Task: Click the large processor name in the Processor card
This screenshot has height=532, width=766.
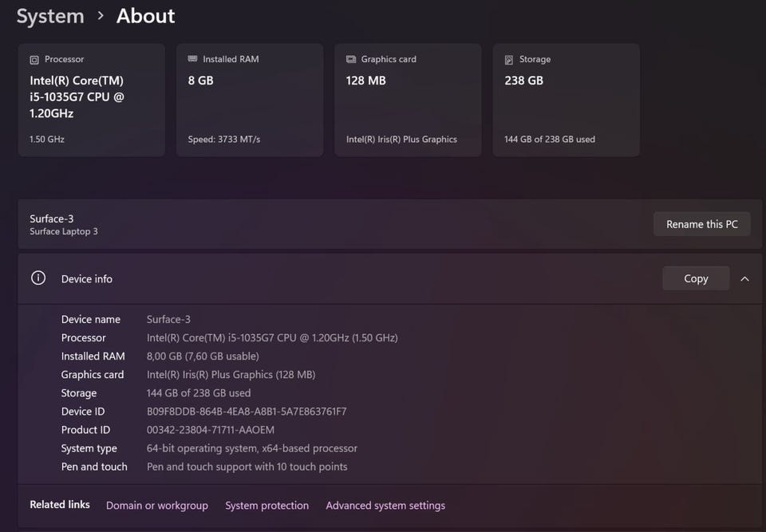Action: pyautogui.click(x=77, y=97)
